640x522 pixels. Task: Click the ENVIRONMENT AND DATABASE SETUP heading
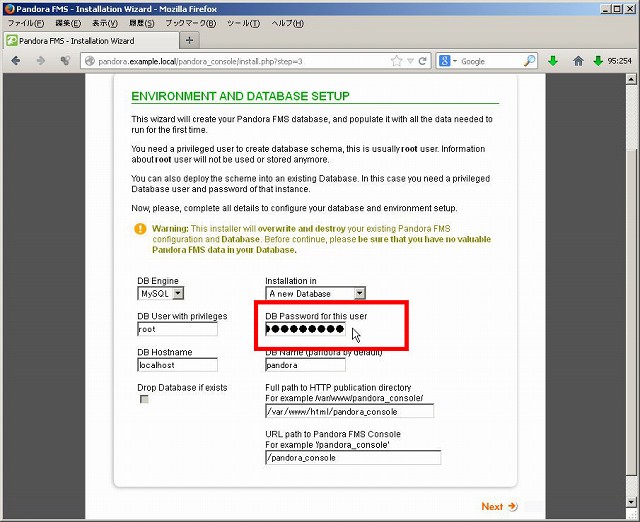click(x=240, y=96)
